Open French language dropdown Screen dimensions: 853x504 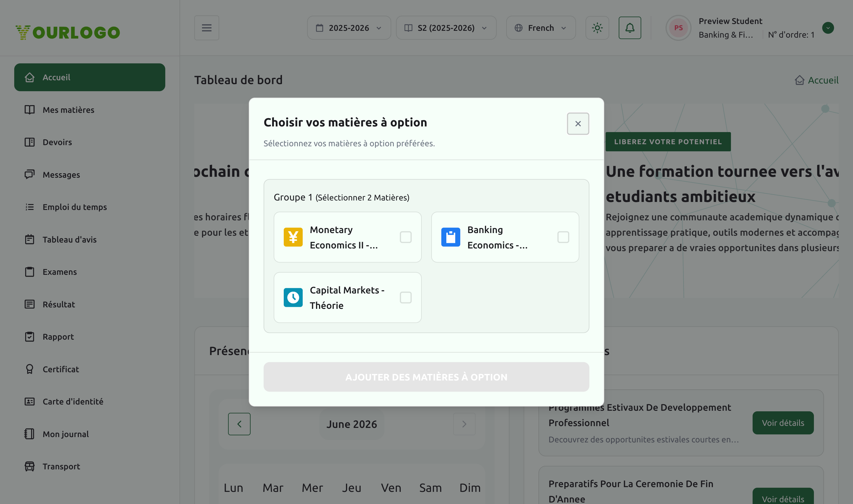point(541,28)
